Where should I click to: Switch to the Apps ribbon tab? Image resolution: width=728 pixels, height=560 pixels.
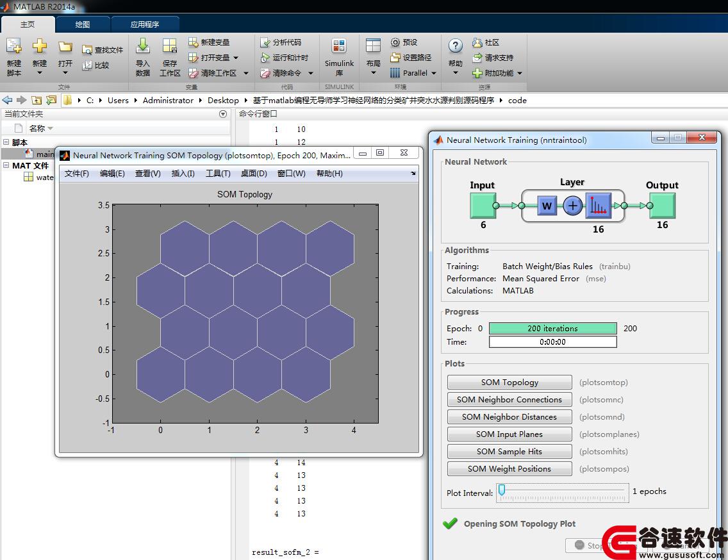[x=145, y=24]
